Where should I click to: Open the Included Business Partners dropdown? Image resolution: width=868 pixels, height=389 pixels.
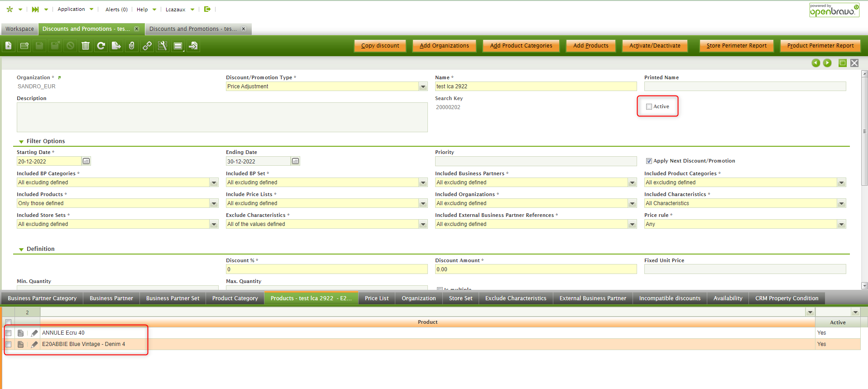click(x=632, y=182)
